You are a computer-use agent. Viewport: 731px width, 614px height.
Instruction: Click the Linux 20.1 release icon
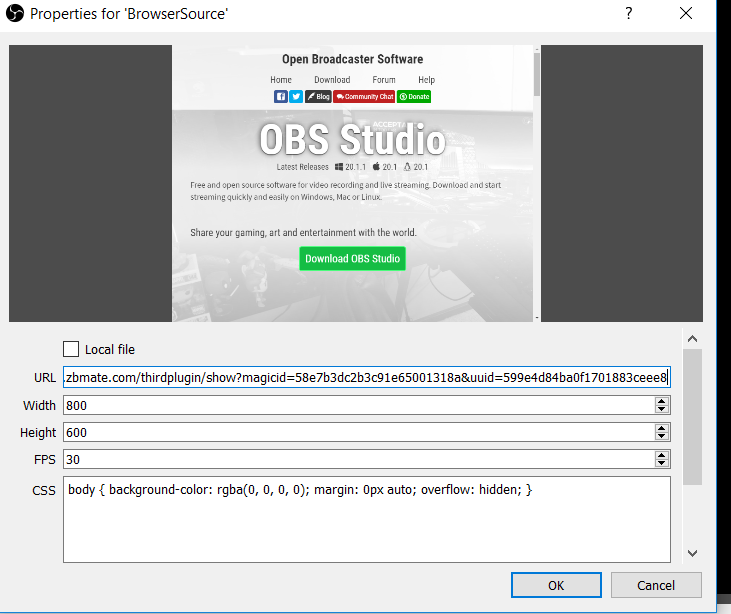point(407,166)
